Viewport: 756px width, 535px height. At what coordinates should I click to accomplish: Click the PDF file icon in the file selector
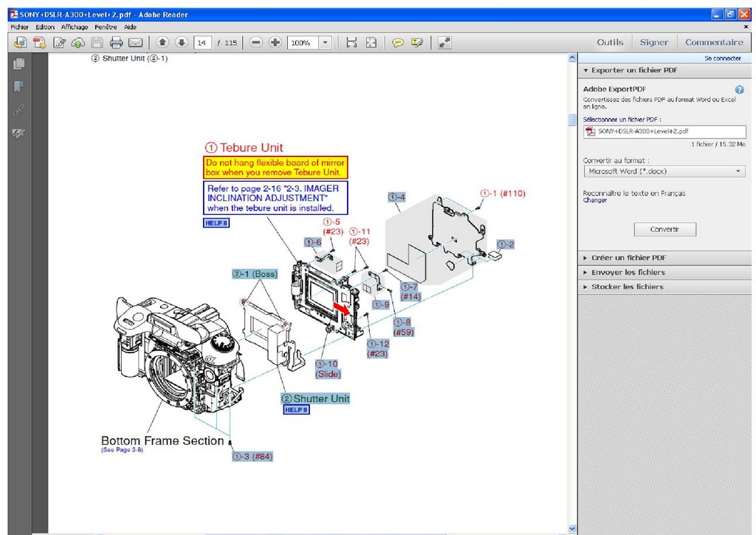(x=590, y=132)
